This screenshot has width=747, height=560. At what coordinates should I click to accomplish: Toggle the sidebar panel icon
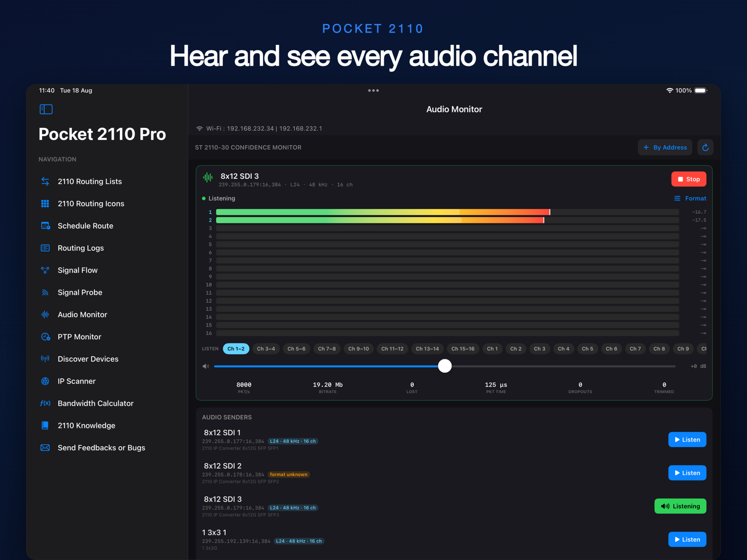tap(46, 109)
